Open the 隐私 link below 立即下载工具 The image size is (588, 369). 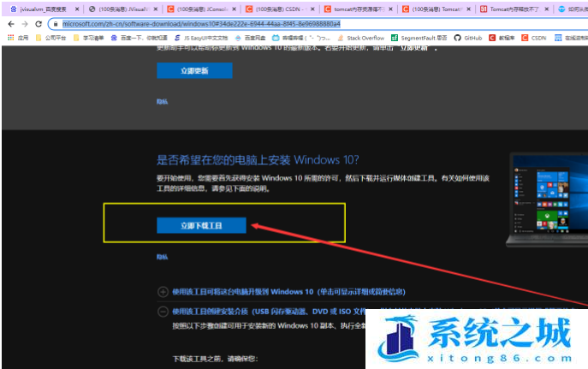pos(162,257)
